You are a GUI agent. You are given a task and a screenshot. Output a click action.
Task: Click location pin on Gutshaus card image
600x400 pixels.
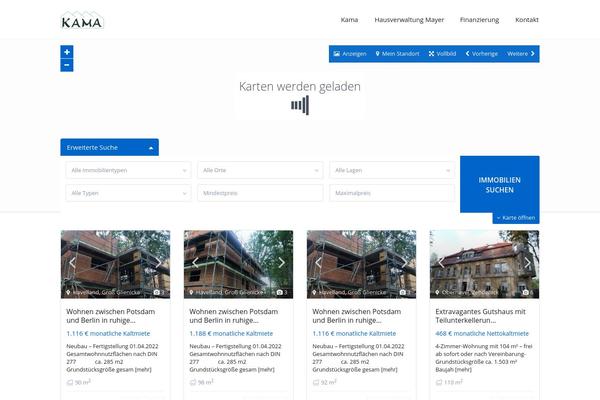click(x=437, y=292)
